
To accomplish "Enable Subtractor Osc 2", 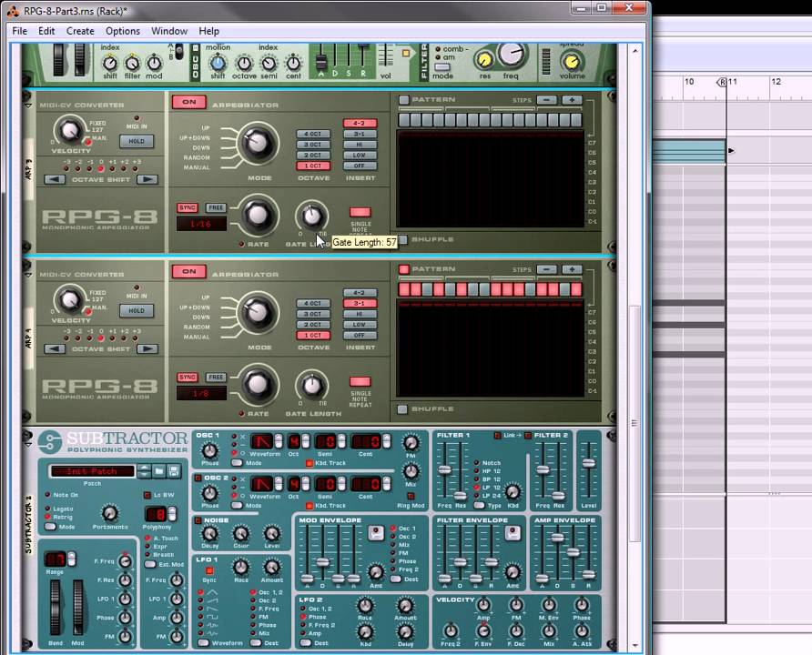I will (198, 478).
